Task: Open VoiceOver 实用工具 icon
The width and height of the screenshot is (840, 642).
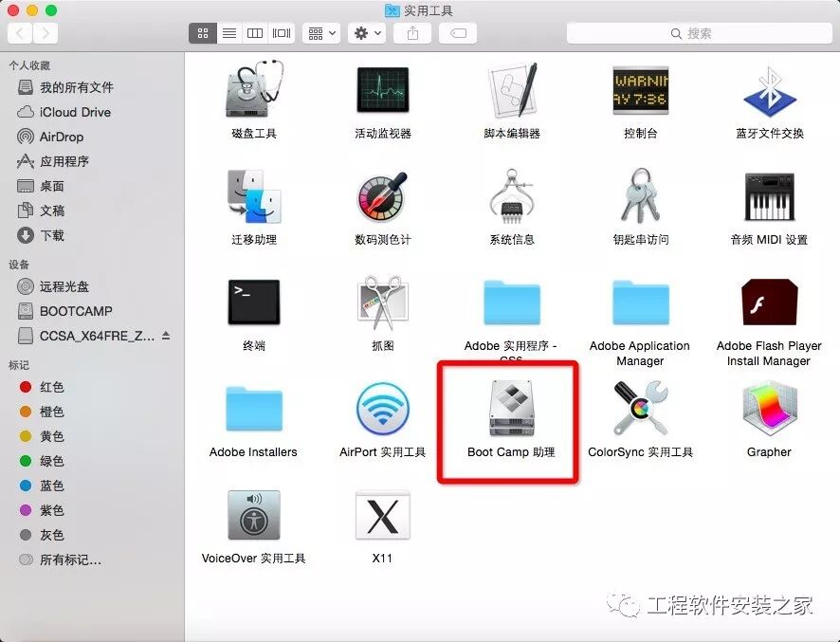Action: pos(254,515)
